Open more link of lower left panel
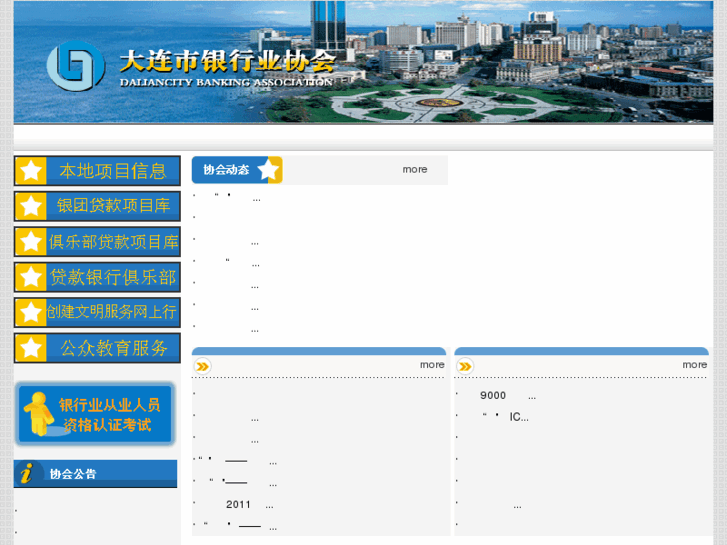 (x=432, y=365)
